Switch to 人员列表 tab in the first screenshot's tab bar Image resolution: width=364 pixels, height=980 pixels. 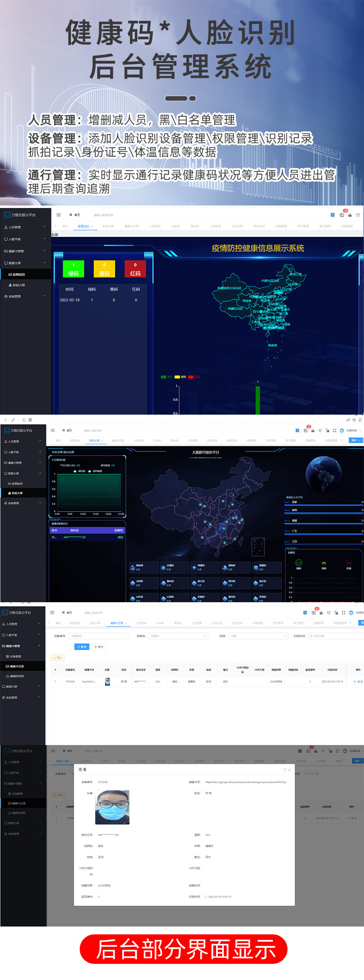tap(155, 226)
